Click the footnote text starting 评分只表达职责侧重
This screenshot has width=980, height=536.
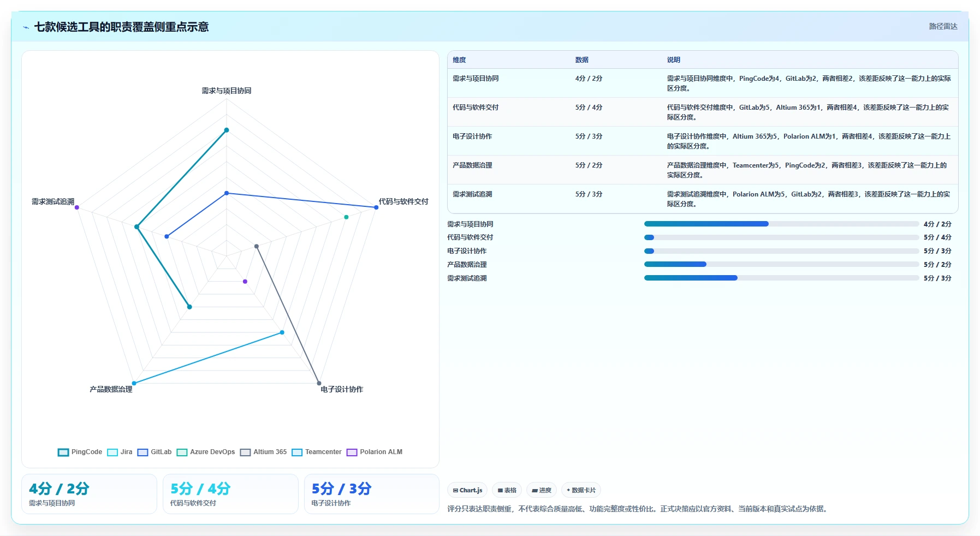[x=638, y=509]
